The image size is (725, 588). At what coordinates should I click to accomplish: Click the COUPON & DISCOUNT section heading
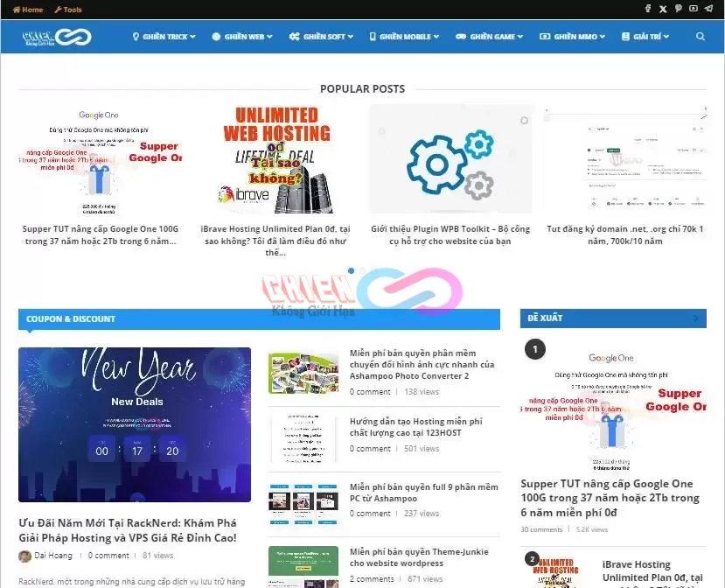[71, 318]
